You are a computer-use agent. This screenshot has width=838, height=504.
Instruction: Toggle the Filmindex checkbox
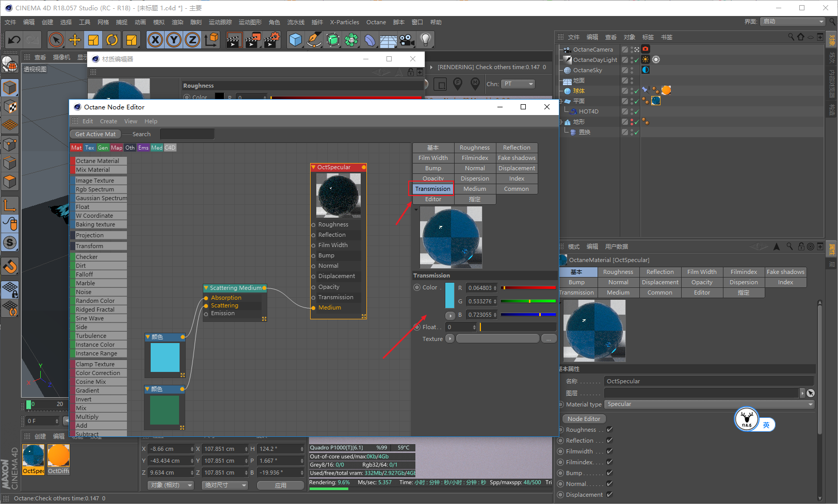[x=609, y=462]
